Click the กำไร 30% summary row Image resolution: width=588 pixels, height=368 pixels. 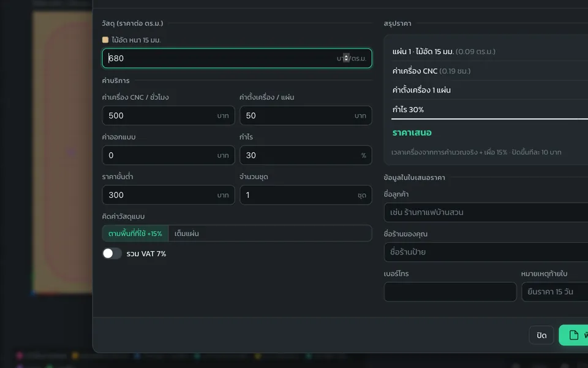(x=490, y=110)
